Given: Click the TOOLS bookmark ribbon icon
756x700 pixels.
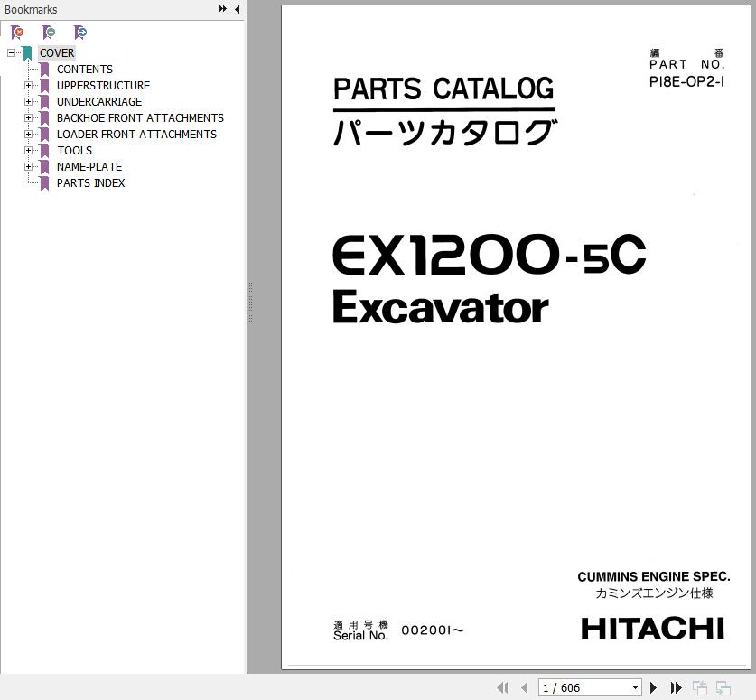Looking at the screenshot, I should click(x=44, y=151).
